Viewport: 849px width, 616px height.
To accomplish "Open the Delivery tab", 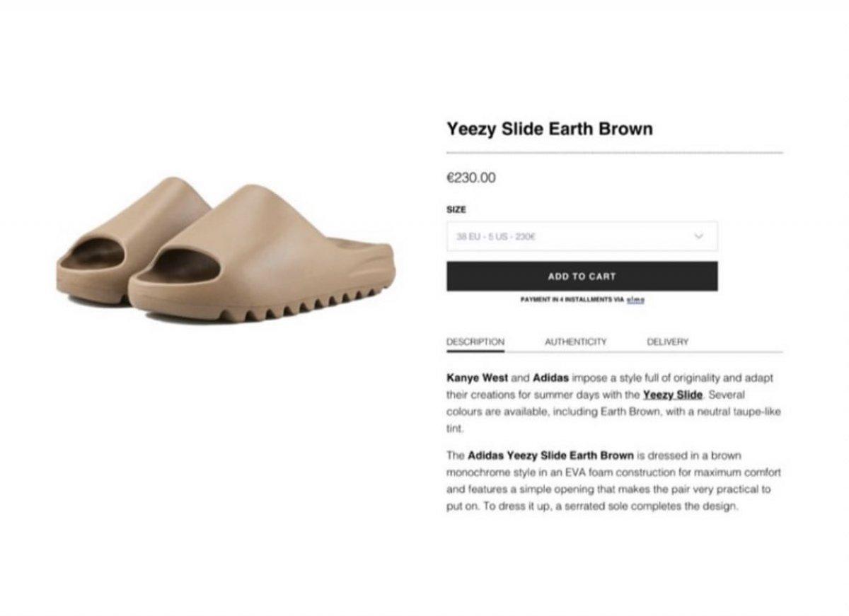I will (x=667, y=342).
